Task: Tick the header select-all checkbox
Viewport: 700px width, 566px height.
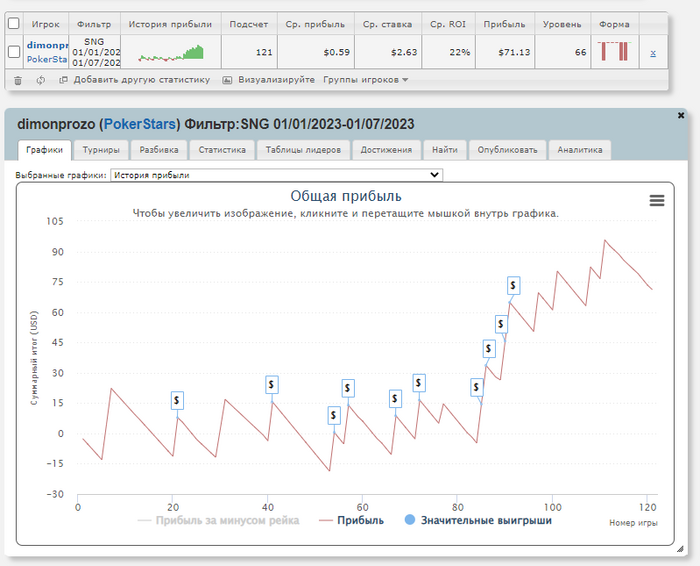Action: (x=14, y=23)
